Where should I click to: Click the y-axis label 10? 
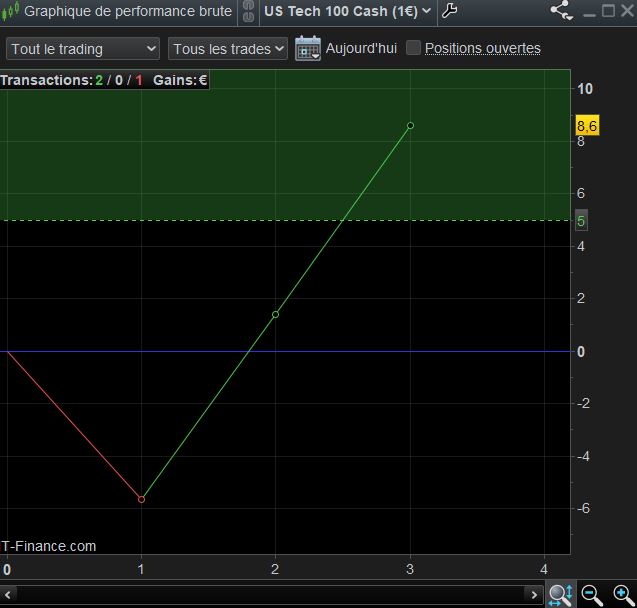coord(585,89)
